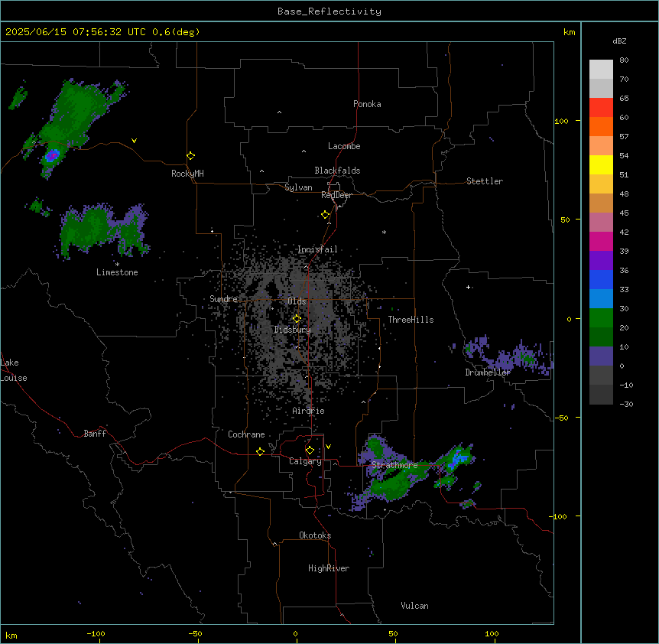Click the -30 value at legend bottom

(x=626, y=404)
